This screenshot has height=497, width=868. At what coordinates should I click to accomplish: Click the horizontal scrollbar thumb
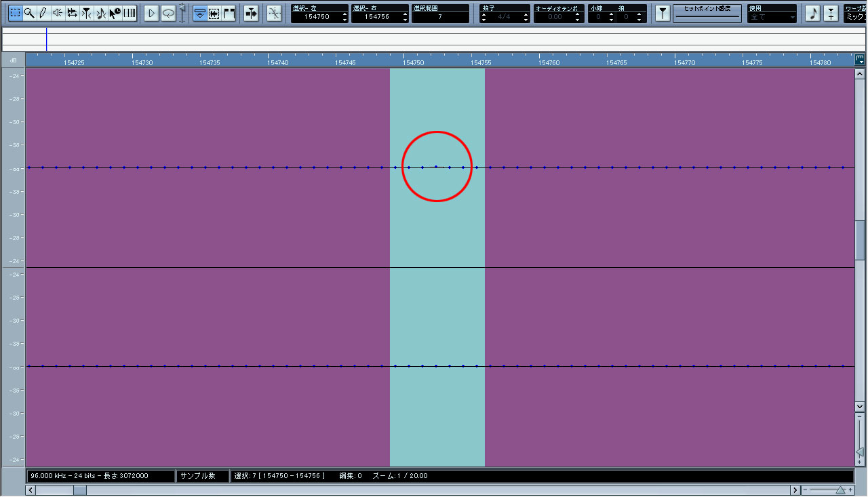click(x=80, y=490)
